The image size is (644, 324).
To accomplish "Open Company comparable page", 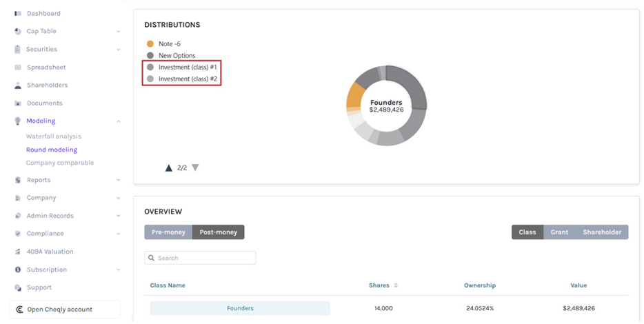I will pyautogui.click(x=60, y=163).
